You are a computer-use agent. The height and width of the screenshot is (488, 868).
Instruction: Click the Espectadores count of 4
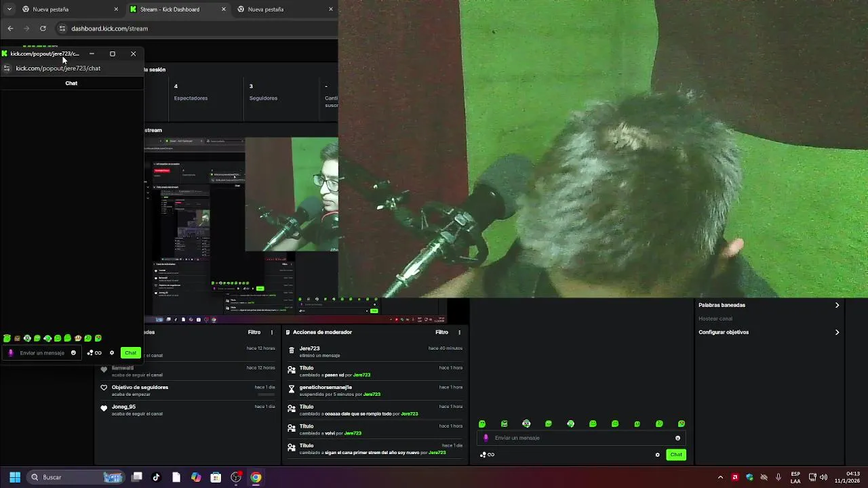point(176,86)
